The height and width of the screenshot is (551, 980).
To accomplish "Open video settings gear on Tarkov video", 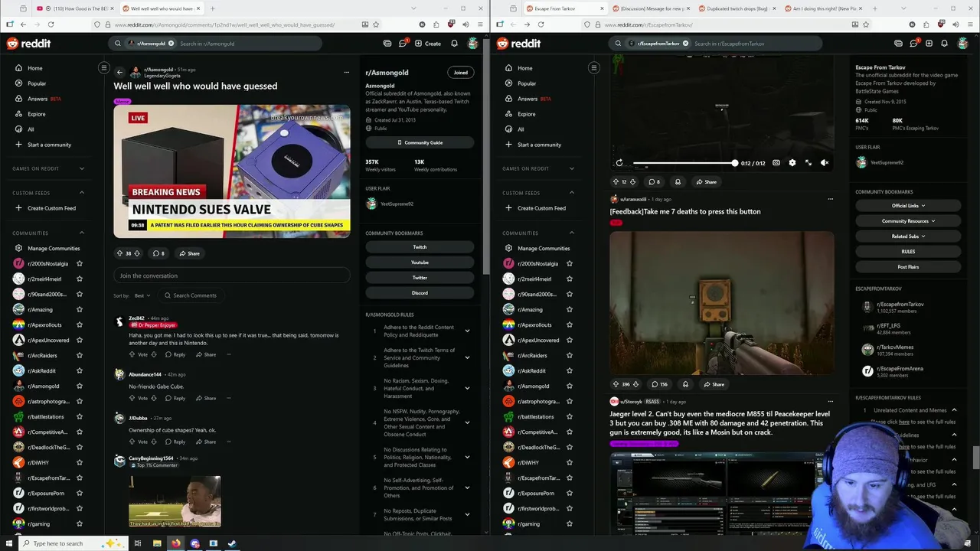I will coord(792,162).
